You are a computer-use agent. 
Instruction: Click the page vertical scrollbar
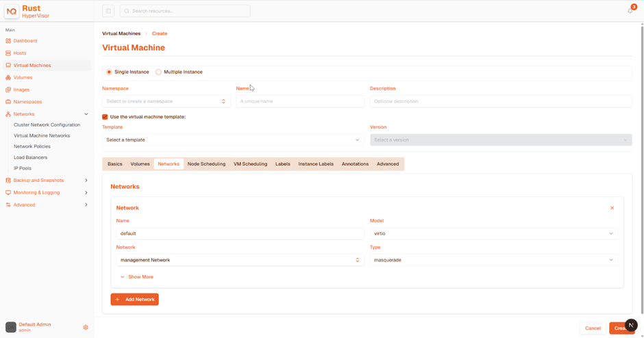coord(642,168)
